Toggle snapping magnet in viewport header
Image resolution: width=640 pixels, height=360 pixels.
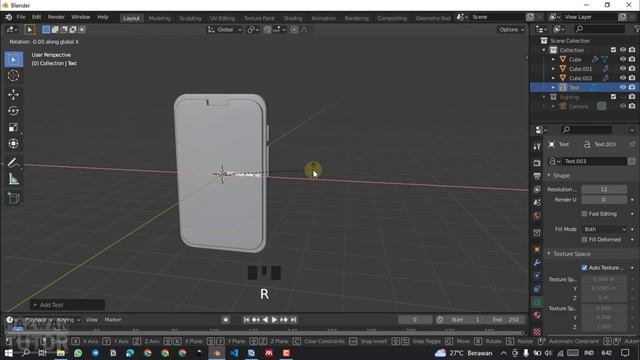pyautogui.click(x=267, y=29)
